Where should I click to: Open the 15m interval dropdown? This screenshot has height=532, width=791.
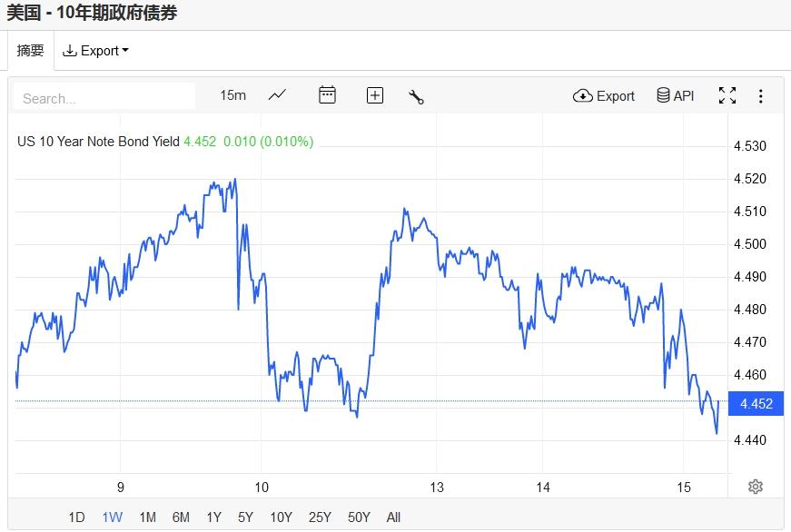click(232, 95)
